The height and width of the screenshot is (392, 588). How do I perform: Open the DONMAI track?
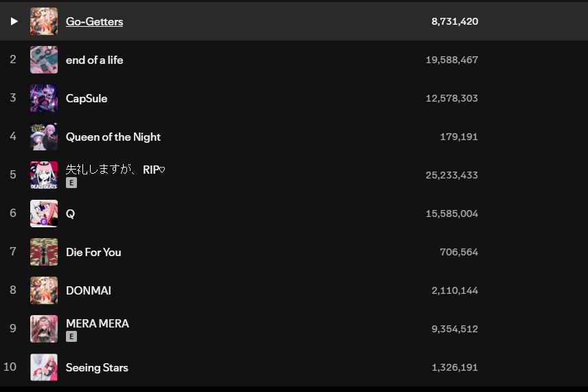[89, 290]
